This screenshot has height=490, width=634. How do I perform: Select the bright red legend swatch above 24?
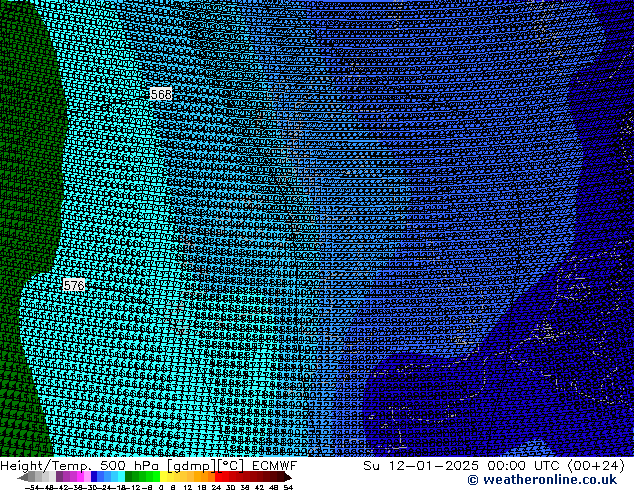pos(218,476)
